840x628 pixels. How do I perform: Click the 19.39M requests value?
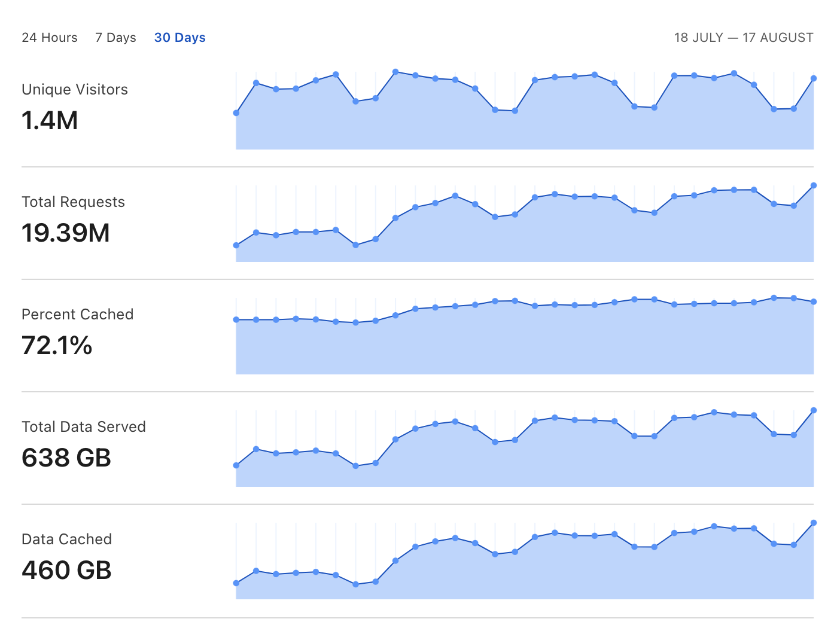pos(66,233)
